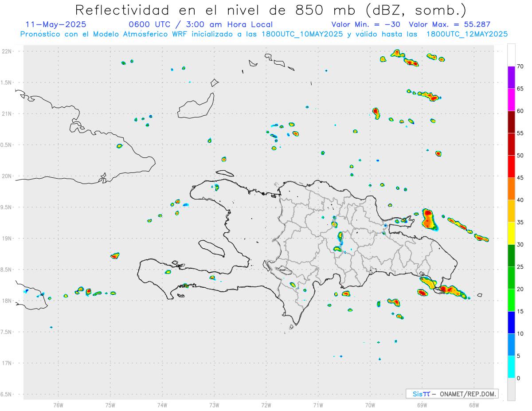Click the date '11-May-2025'
This screenshot has width=532, height=411.
point(56,24)
